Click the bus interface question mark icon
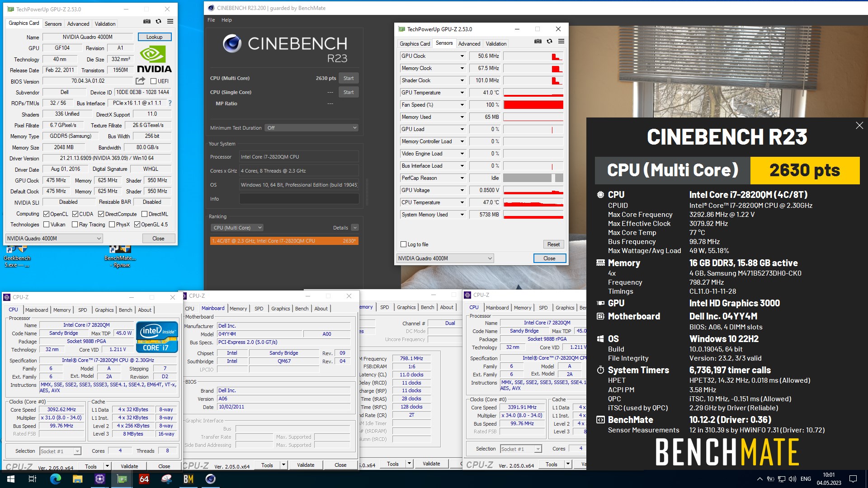 (170, 103)
